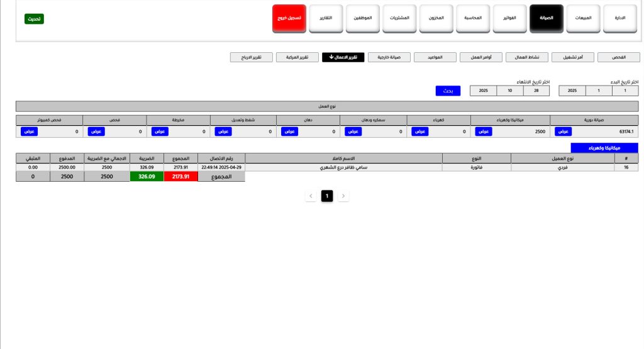Choose the end date year field

coord(483,91)
